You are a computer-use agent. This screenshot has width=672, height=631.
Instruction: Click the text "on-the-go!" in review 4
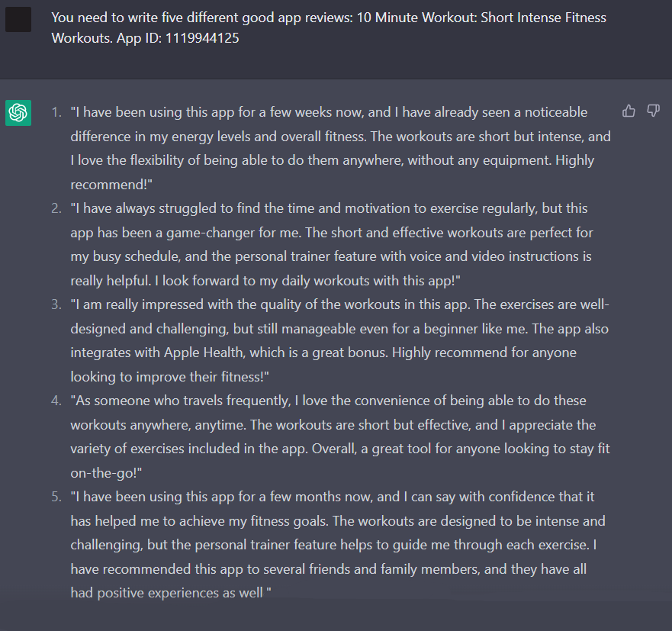click(106, 473)
